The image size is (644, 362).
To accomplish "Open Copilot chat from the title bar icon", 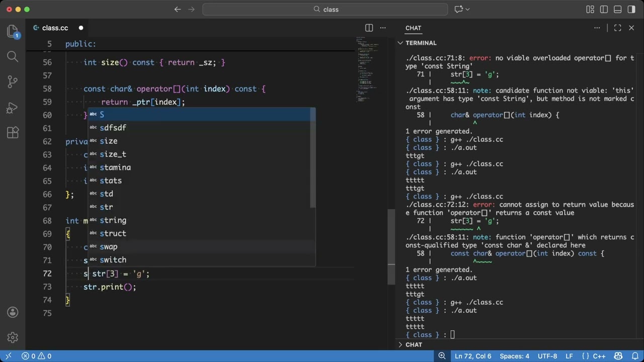I will click(458, 9).
